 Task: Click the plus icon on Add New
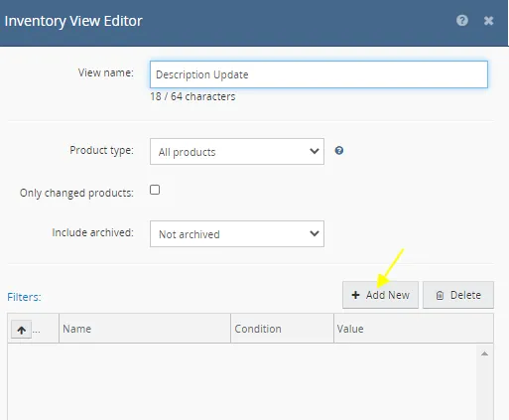(x=355, y=295)
